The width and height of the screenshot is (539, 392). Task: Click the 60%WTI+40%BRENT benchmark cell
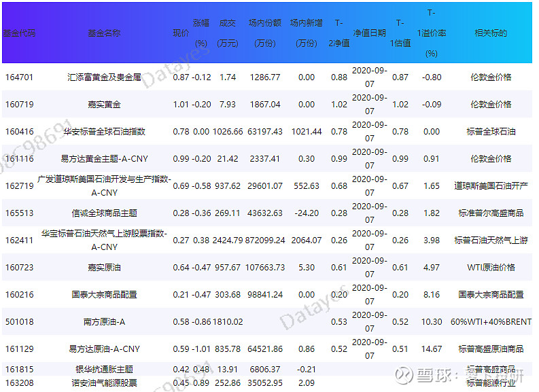pyautogui.click(x=490, y=322)
